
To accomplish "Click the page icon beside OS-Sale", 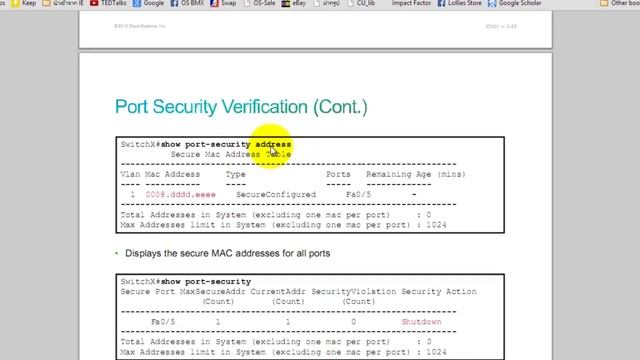I will click(x=247, y=3).
